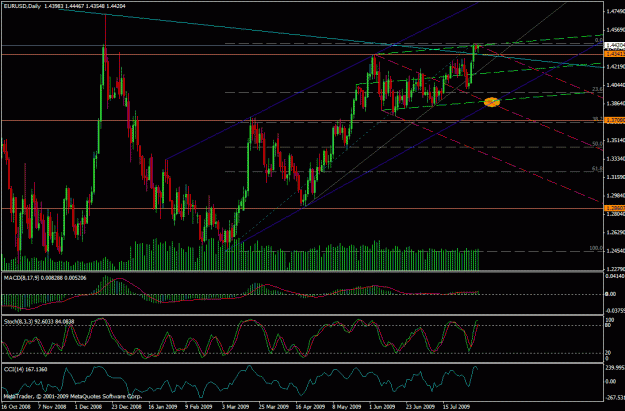Click the -267.53 CCI scale value
Image resolution: width=625 pixels, height=411 pixels.
[x=615, y=397]
